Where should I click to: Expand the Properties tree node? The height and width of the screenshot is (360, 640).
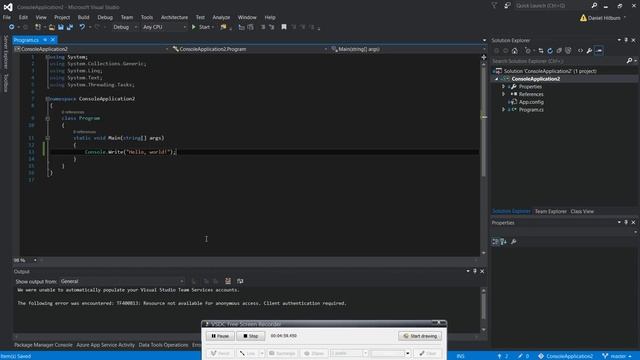(x=503, y=87)
